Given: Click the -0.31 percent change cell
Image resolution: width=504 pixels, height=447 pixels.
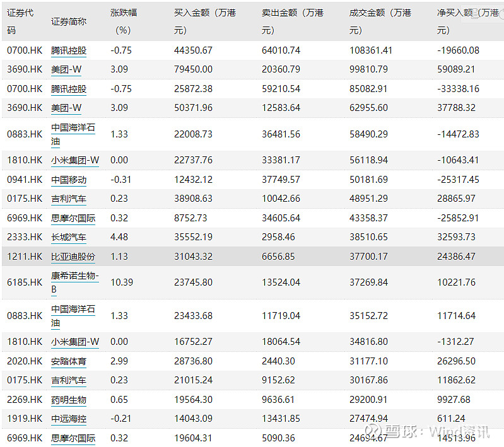Looking at the screenshot, I should tap(121, 180).
